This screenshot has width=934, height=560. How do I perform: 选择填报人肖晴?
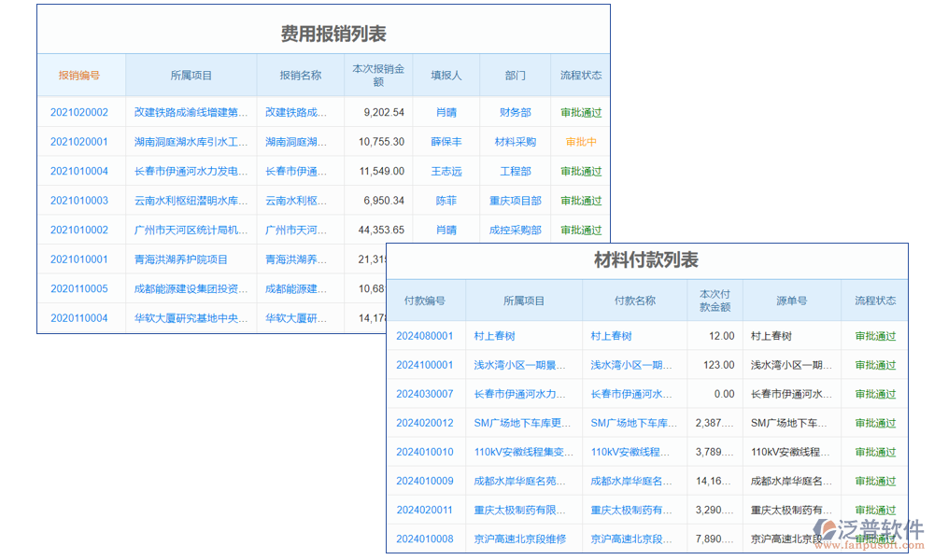pos(446,112)
